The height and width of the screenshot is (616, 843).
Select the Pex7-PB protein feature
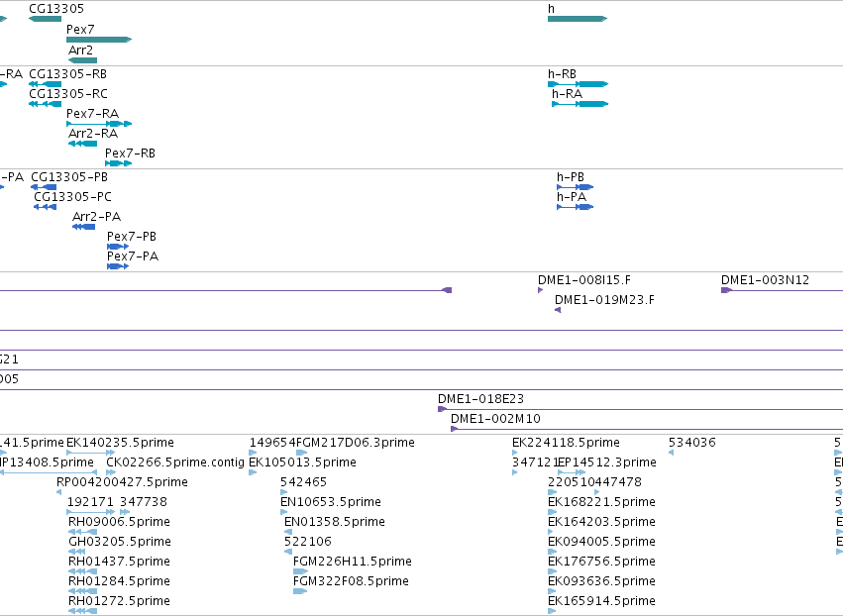coord(118,247)
